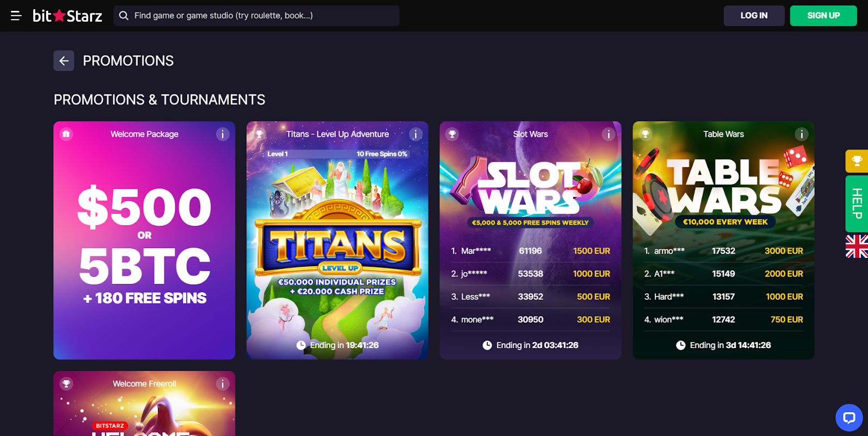868x436 pixels.
Task: Click the 'Table Wars' card title
Action: 724,134
